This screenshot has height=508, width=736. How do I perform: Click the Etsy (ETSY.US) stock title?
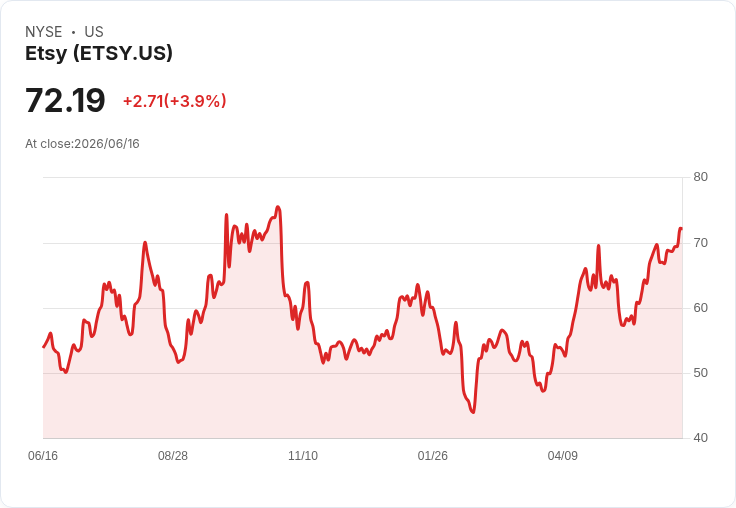99,53
